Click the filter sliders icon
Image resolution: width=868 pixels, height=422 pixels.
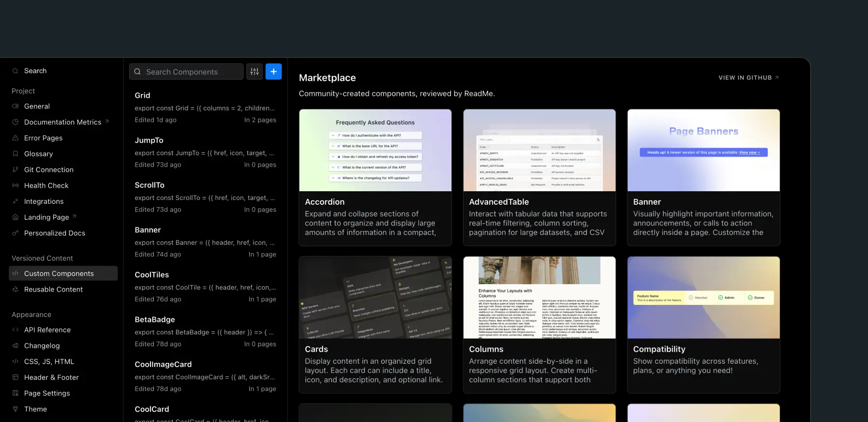pos(255,72)
